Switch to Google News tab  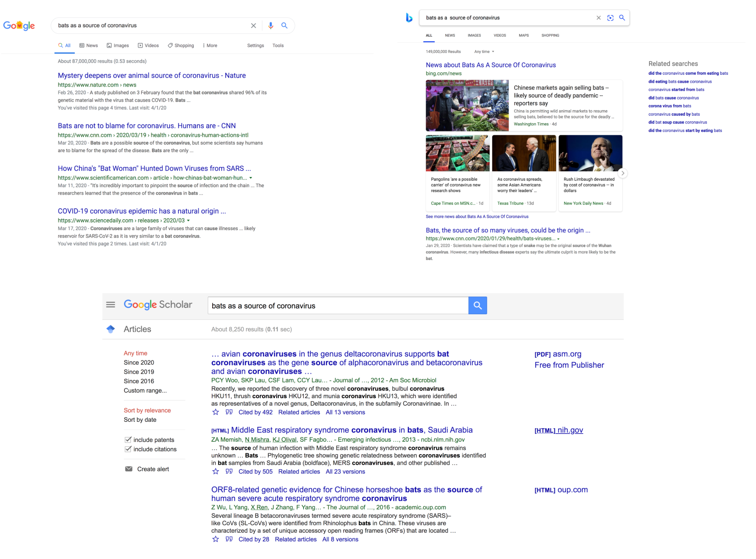coord(89,46)
